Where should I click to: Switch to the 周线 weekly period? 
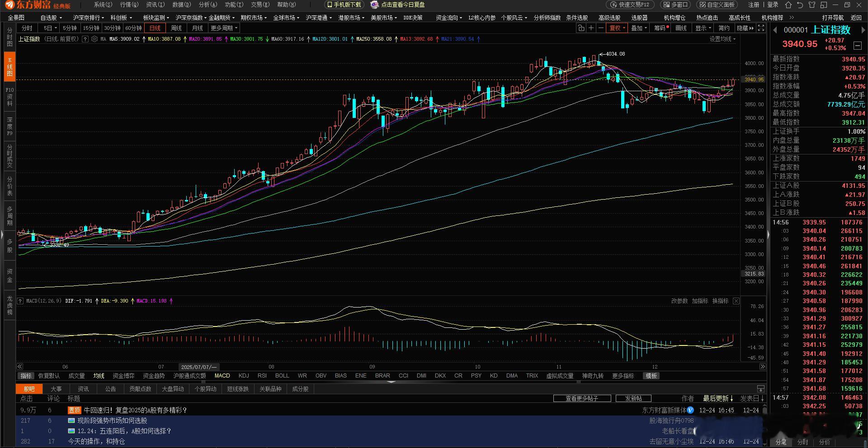(x=176, y=28)
